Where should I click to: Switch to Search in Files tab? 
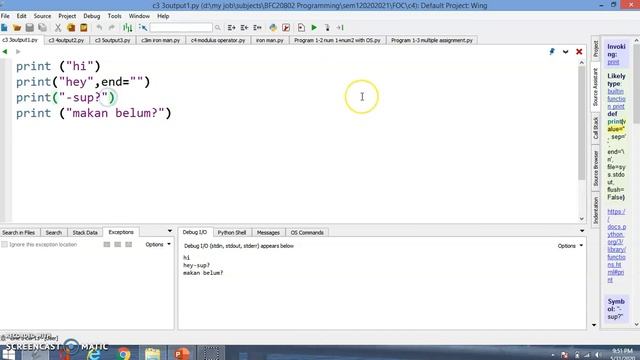pyautogui.click(x=18, y=232)
